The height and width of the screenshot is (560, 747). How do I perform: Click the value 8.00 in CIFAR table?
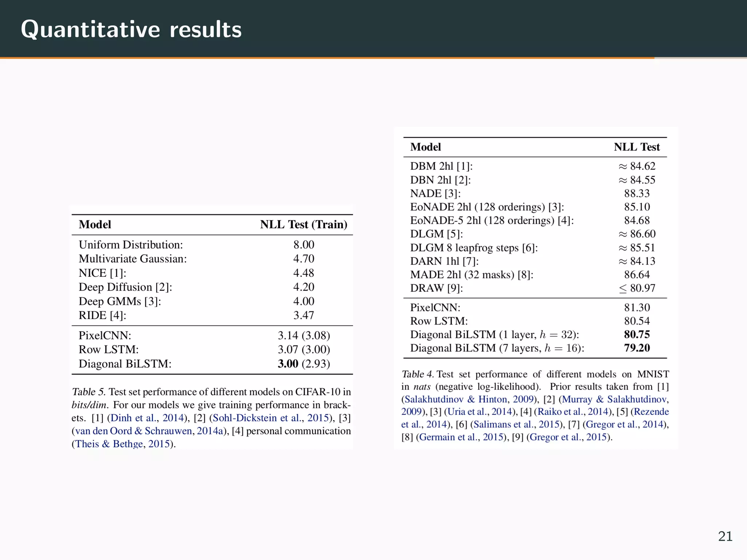click(x=304, y=245)
